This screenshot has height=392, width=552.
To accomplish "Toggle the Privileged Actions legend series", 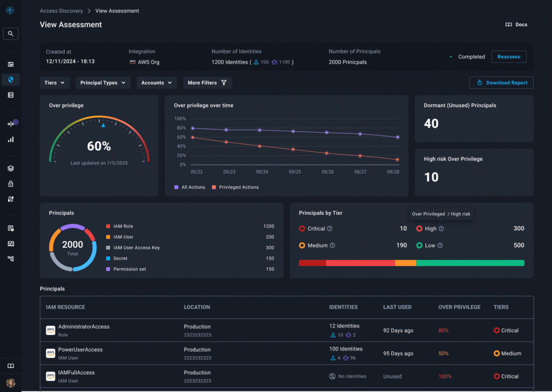I will pos(235,187).
